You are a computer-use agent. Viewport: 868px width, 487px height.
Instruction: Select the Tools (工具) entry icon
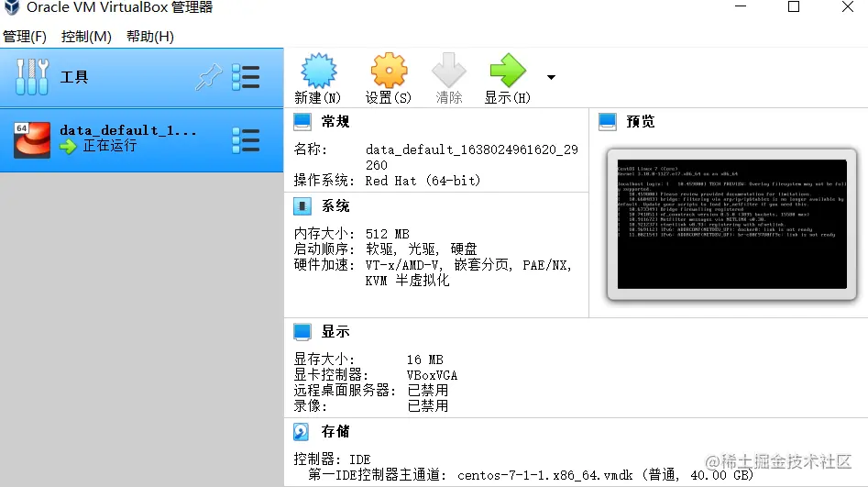pos(31,77)
